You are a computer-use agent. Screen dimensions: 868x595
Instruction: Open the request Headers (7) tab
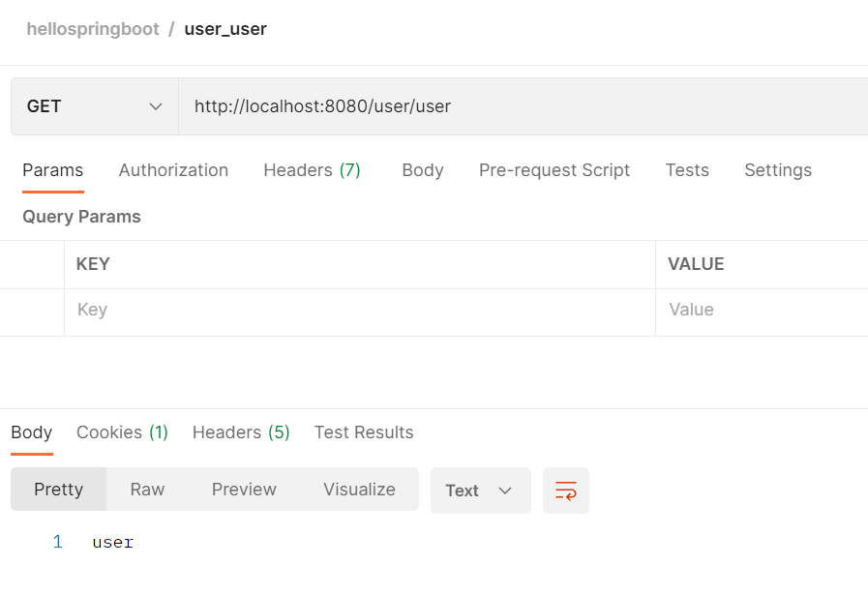pyautogui.click(x=313, y=170)
